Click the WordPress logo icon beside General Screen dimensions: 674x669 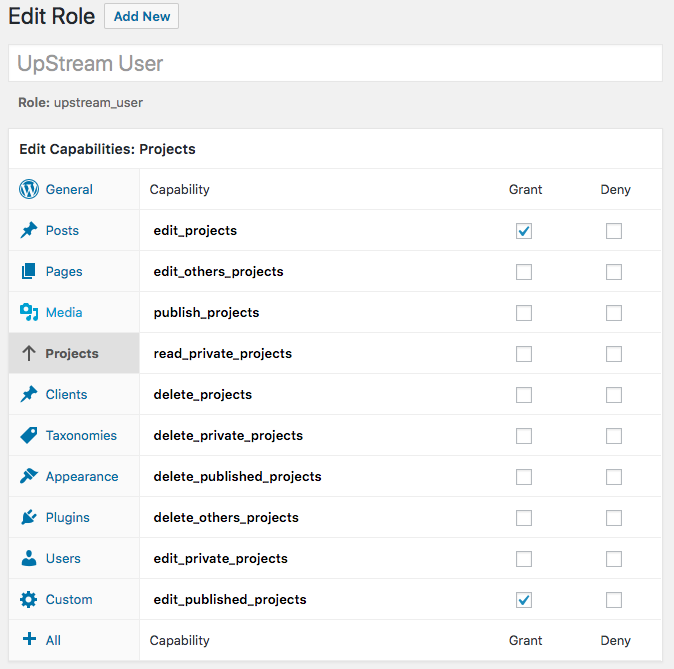(x=29, y=189)
